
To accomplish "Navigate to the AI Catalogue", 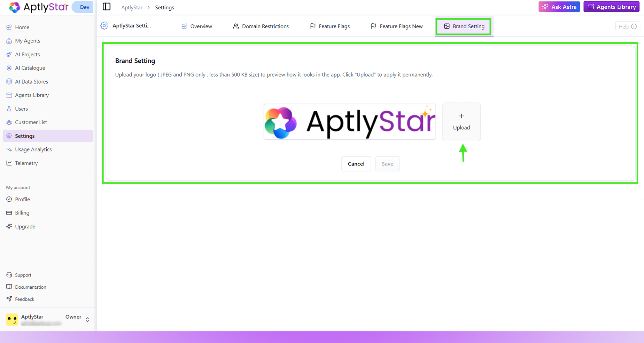I will click(x=30, y=68).
